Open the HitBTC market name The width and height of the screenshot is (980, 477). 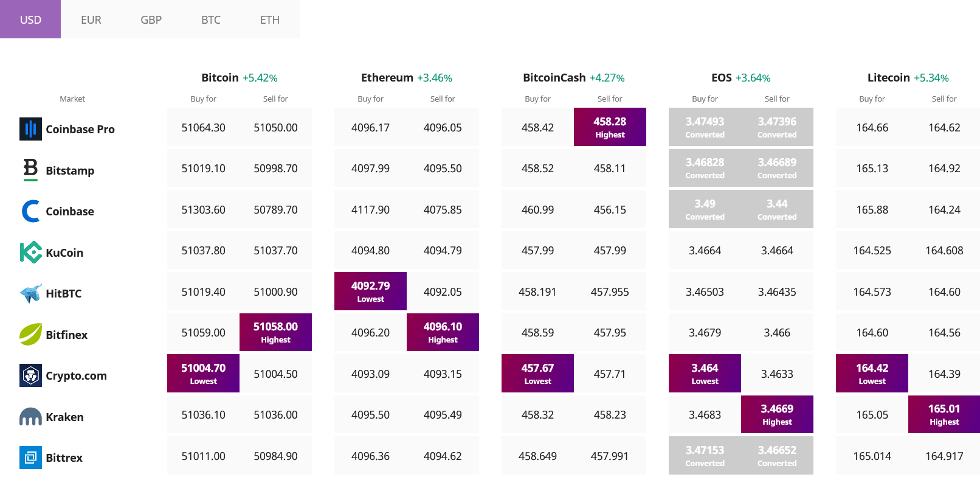pyautogui.click(x=64, y=293)
